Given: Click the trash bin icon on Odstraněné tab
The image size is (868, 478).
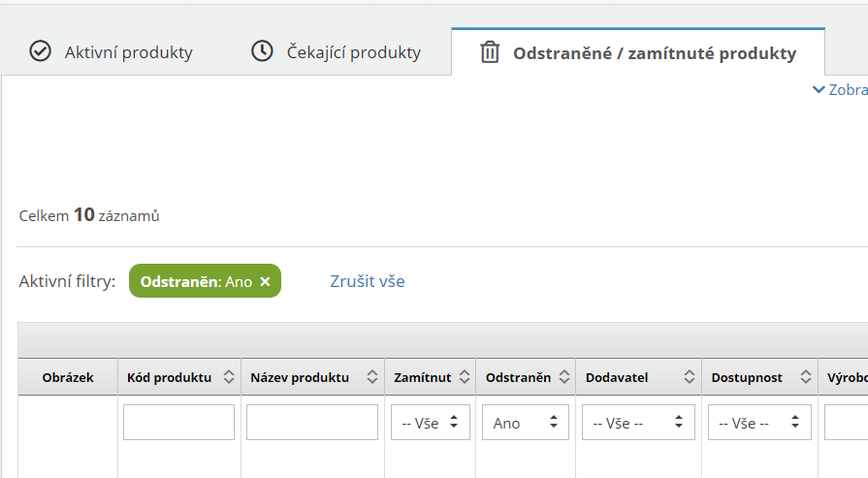Looking at the screenshot, I should [x=490, y=52].
